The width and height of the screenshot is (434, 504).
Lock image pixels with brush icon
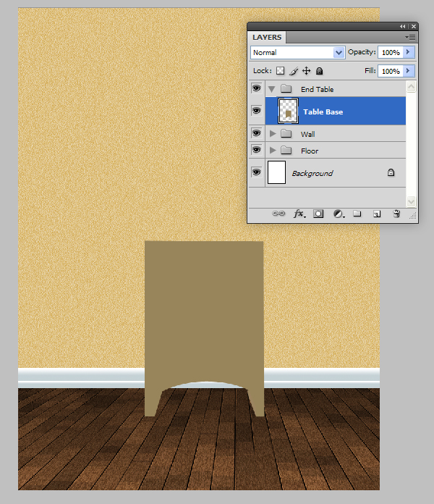(x=293, y=71)
